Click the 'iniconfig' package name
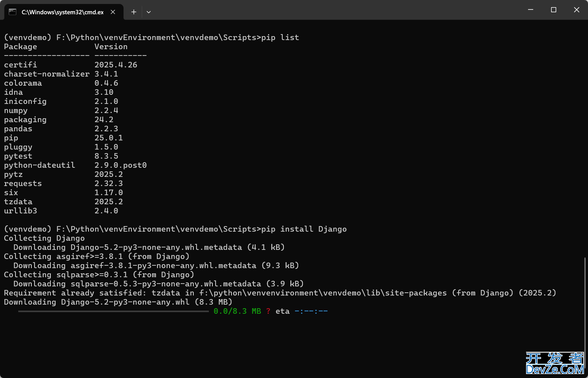Viewport: 588px width, 378px height. point(25,101)
